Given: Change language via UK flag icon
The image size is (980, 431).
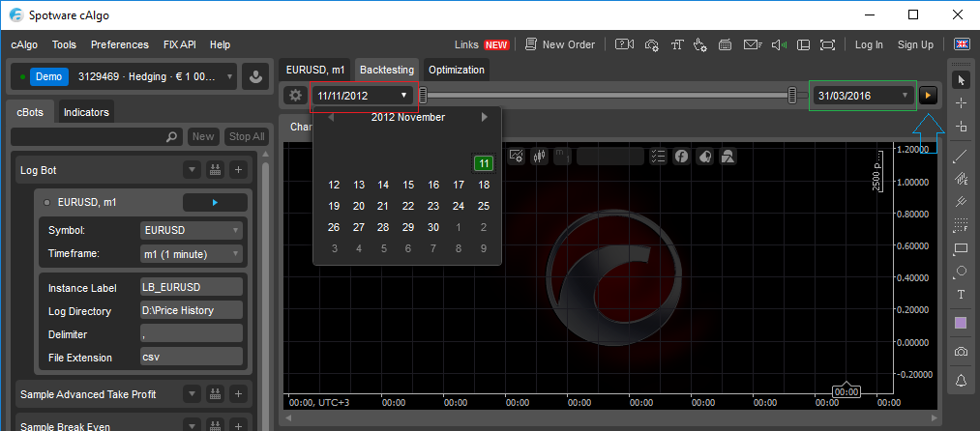Looking at the screenshot, I should [962, 44].
